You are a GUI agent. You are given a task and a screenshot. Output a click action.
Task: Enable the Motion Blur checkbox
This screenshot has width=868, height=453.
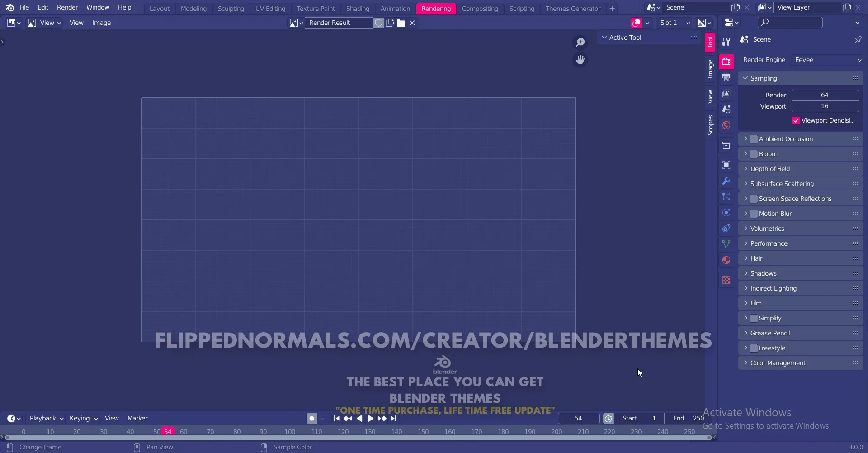pyautogui.click(x=754, y=214)
